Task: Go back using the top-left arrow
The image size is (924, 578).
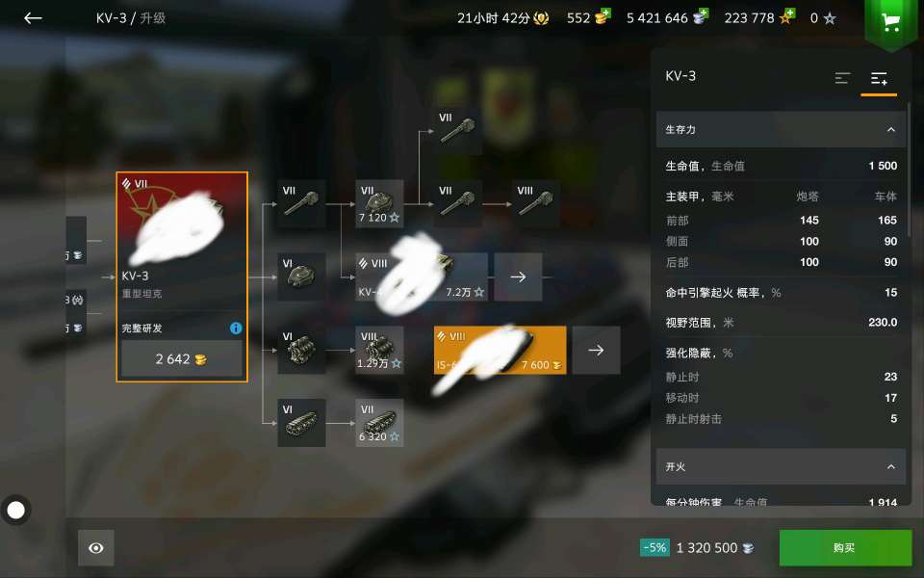Action: click(33, 18)
